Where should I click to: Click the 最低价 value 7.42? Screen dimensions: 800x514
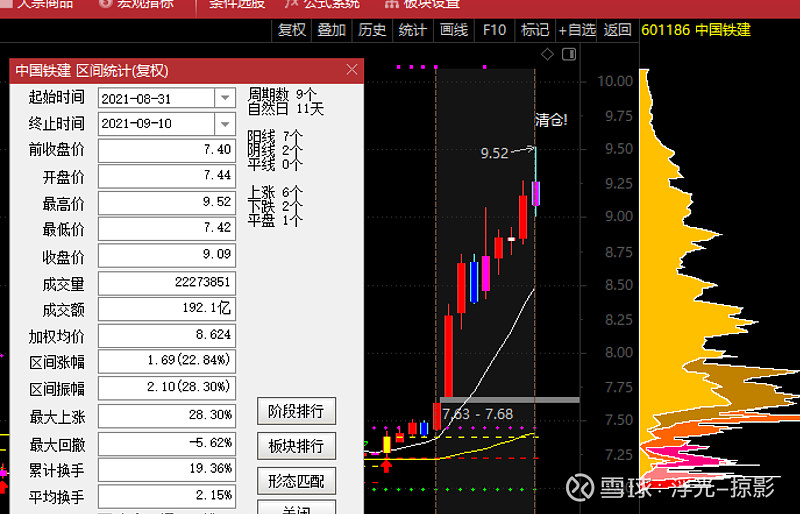167,229
